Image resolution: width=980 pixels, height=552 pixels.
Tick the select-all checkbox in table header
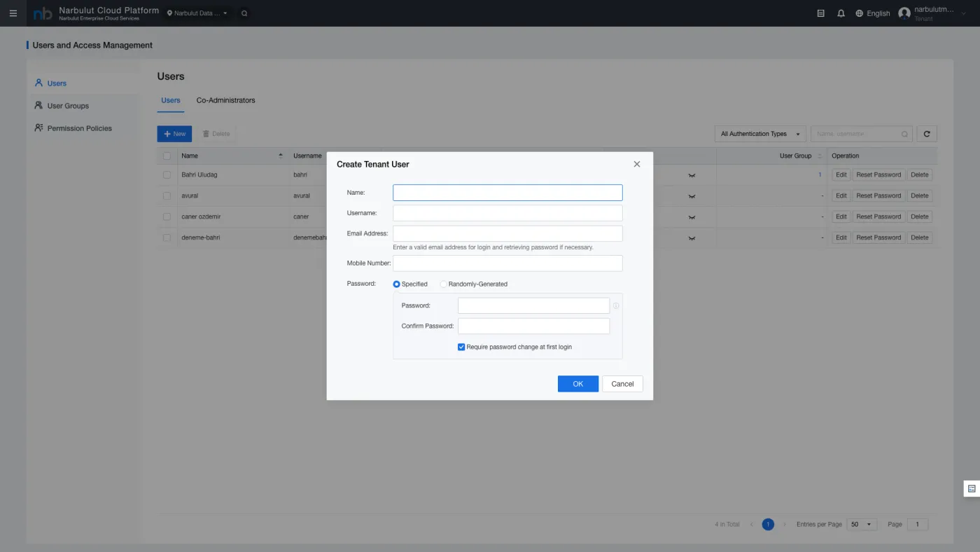pyautogui.click(x=167, y=156)
